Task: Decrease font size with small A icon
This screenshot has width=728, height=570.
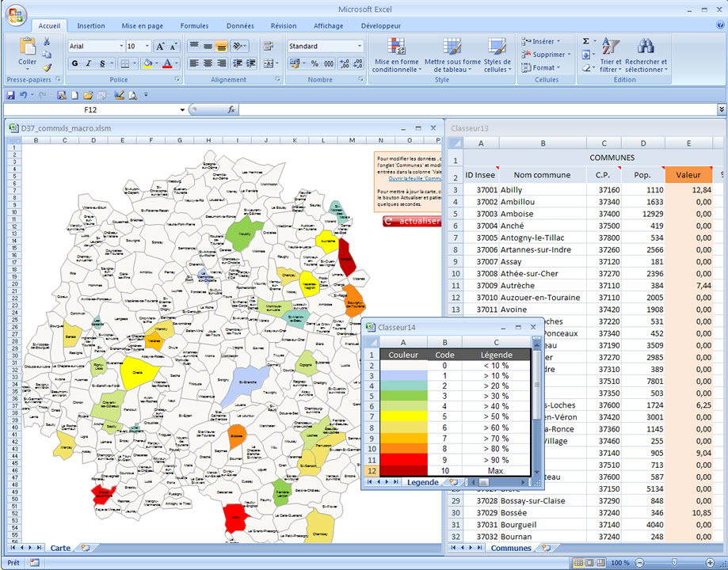Action: coord(173,47)
